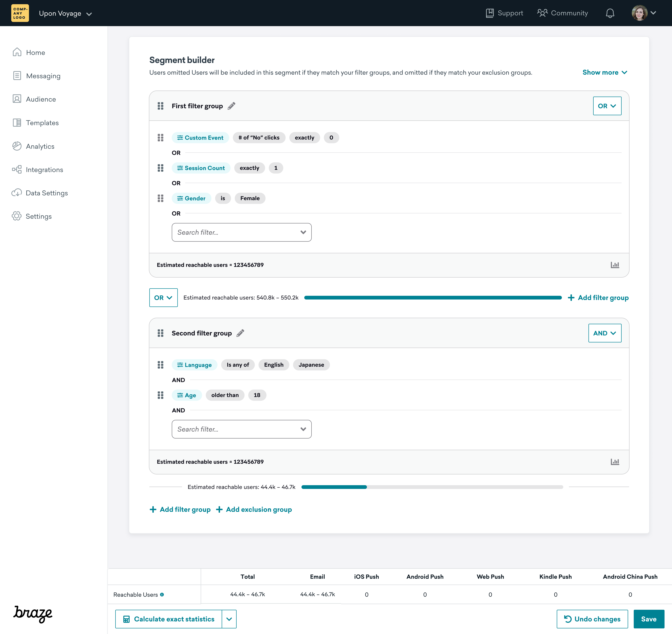Click the Save button

[x=648, y=619]
